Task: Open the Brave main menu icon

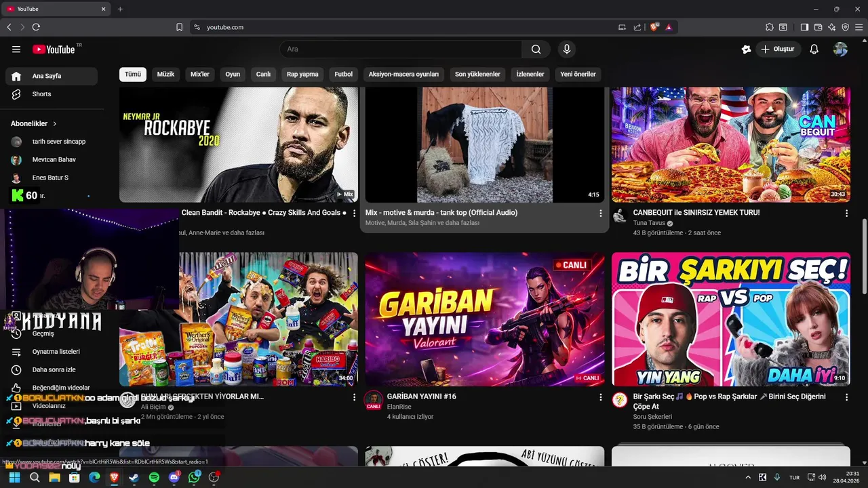Action: [x=859, y=27]
